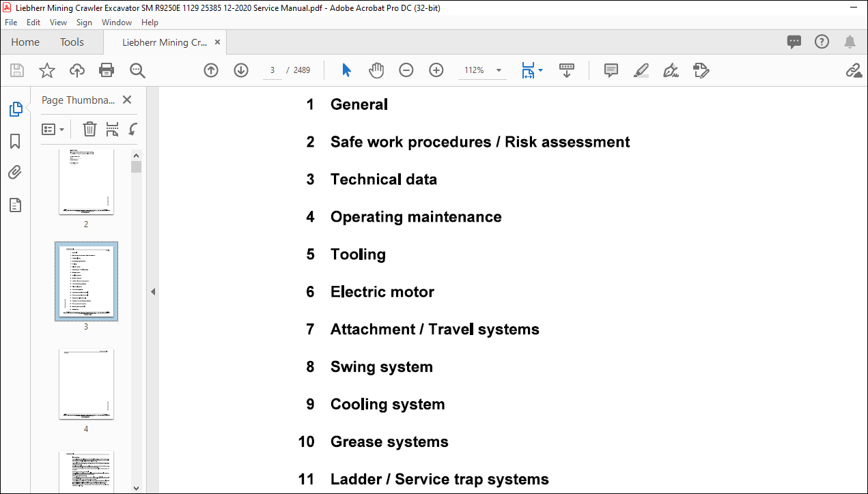Click thumbnail scrollbar up arrow
Image resolution: width=868 pixels, height=494 pixels.
click(x=136, y=156)
